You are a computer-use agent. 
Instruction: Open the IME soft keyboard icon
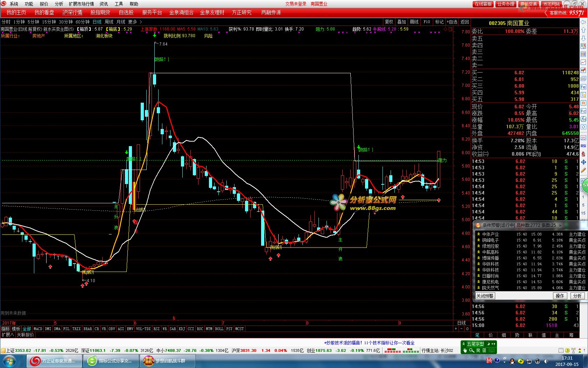coord(492,350)
